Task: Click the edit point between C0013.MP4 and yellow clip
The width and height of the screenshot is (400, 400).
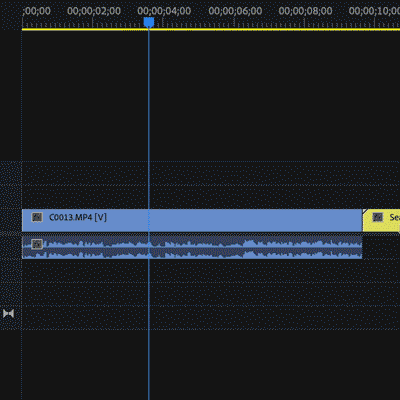Action: 362,220
